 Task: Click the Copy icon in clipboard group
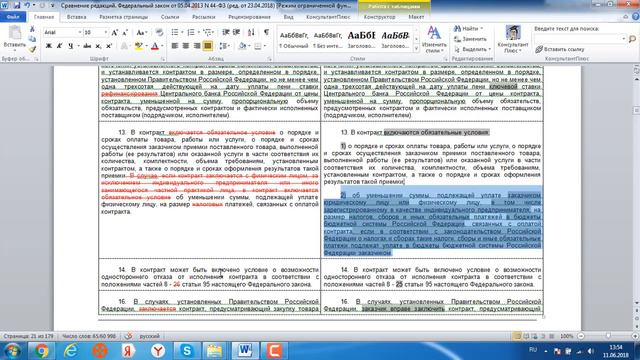point(32,39)
